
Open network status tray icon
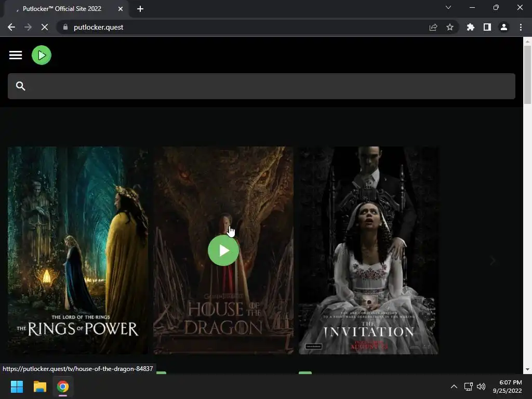pyautogui.click(x=469, y=387)
